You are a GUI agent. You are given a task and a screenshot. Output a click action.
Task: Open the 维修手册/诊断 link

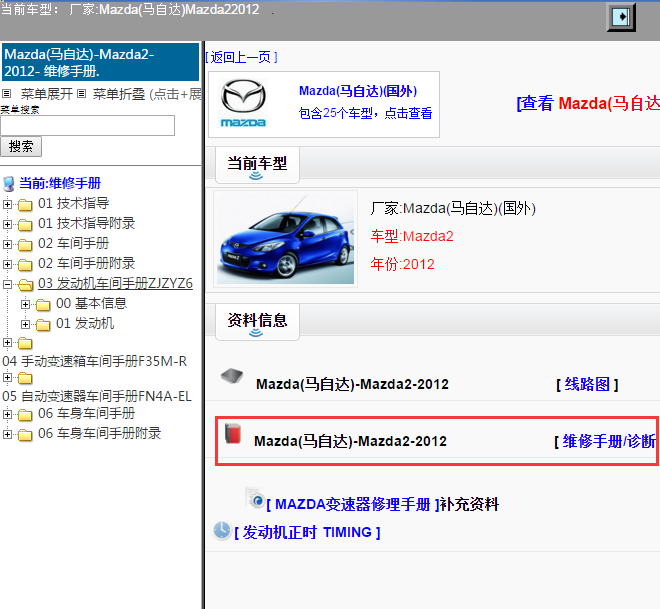(607, 441)
